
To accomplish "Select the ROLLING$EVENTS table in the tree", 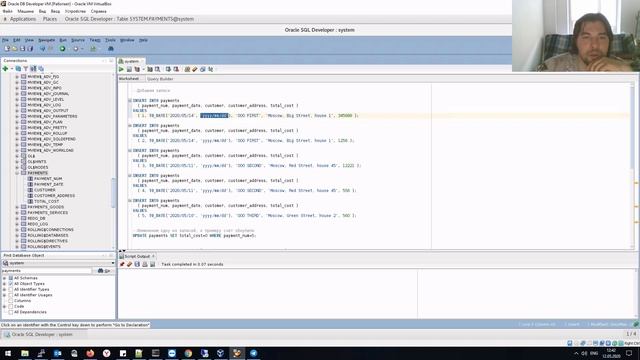I will (44, 247).
